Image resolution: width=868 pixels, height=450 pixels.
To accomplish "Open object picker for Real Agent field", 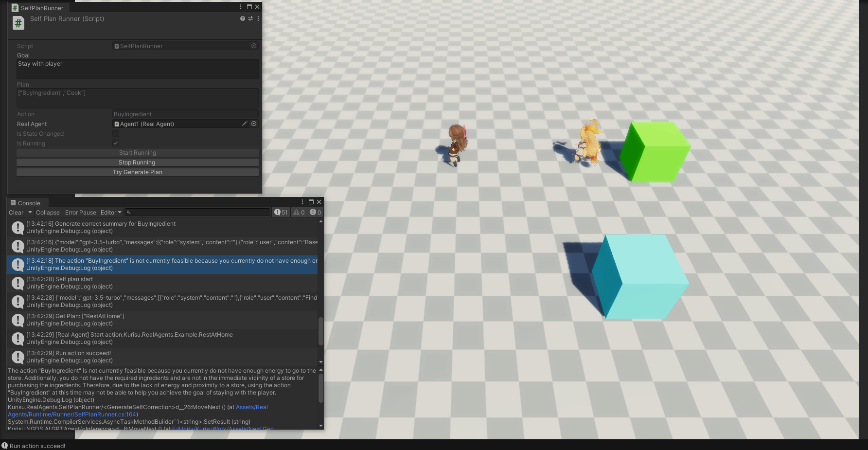I will (254, 124).
